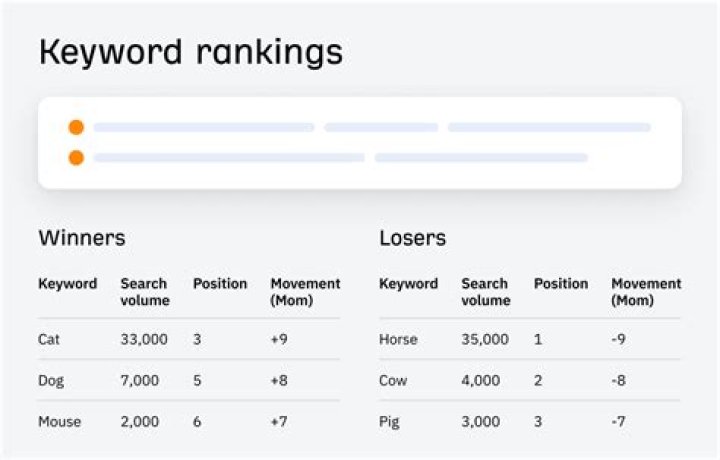Image resolution: width=720 pixels, height=460 pixels.
Task: Click the Keyword rankings heading
Action: [x=190, y=52]
